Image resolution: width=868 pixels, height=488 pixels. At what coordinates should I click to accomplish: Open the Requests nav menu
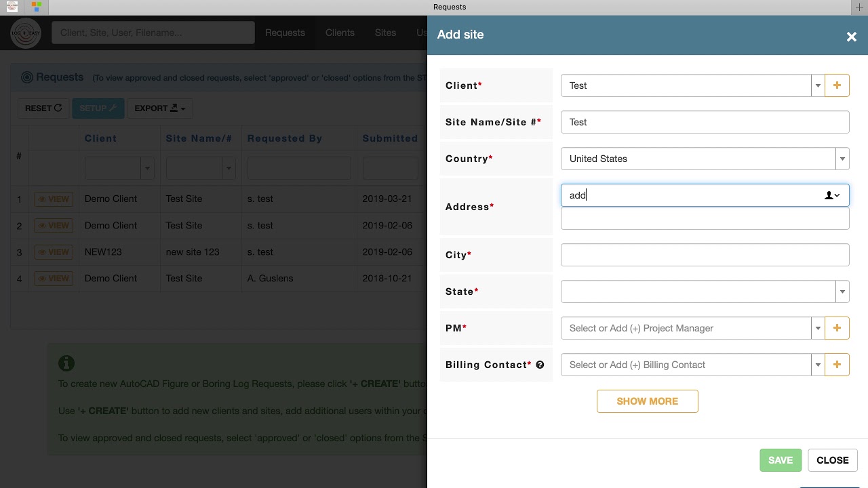(285, 33)
